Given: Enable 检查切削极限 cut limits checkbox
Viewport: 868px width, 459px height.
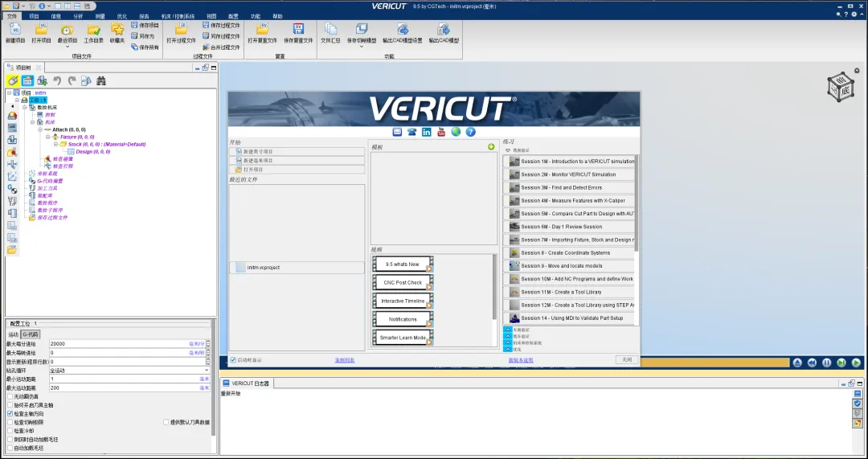Looking at the screenshot, I should [x=10, y=422].
